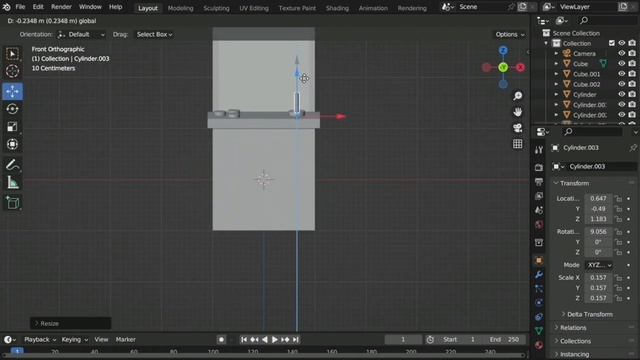This screenshot has width=640, height=360.
Task: Switch perspective/orthographic grid icon
Action: pos(518,144)
